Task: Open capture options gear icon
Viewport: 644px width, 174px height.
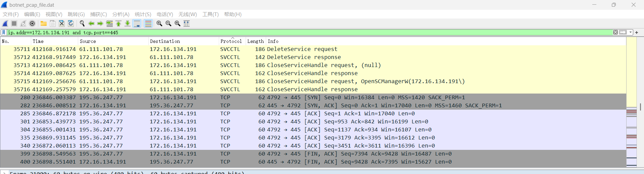Action: click(32, 23)
